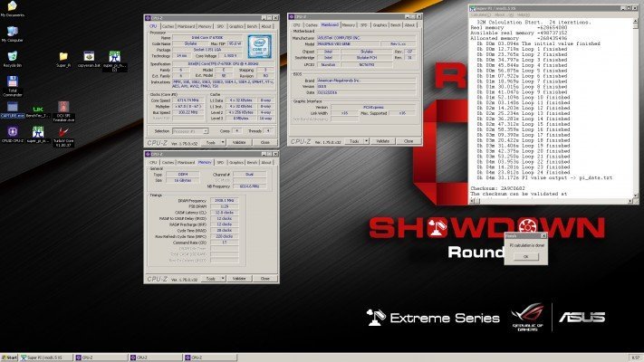The width and height of the screenshot is (644, 362).
Task: Open the CPUID CPU-Z desktop shortcut
Action: click(x=13, y=135)
